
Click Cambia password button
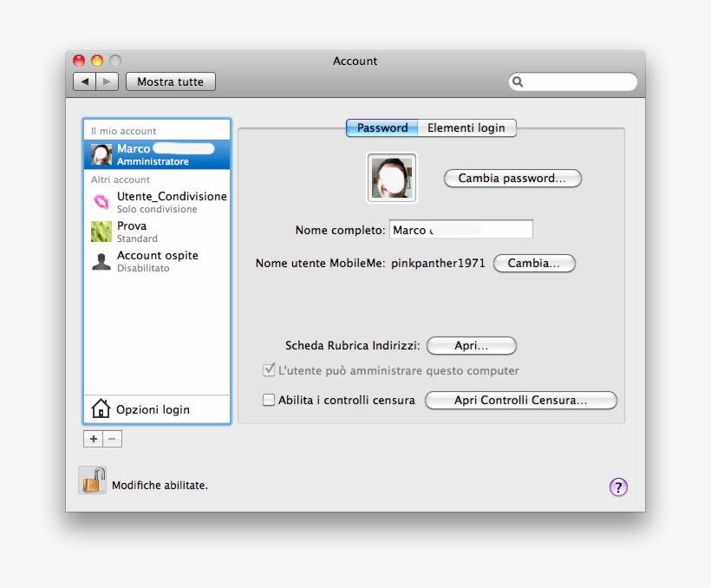pyautogui.click(x=512, y=178)
